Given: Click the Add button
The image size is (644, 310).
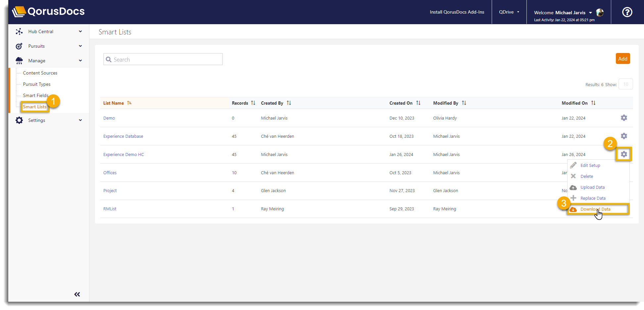Looking at the screenshot, I should [x=623, y=58].
